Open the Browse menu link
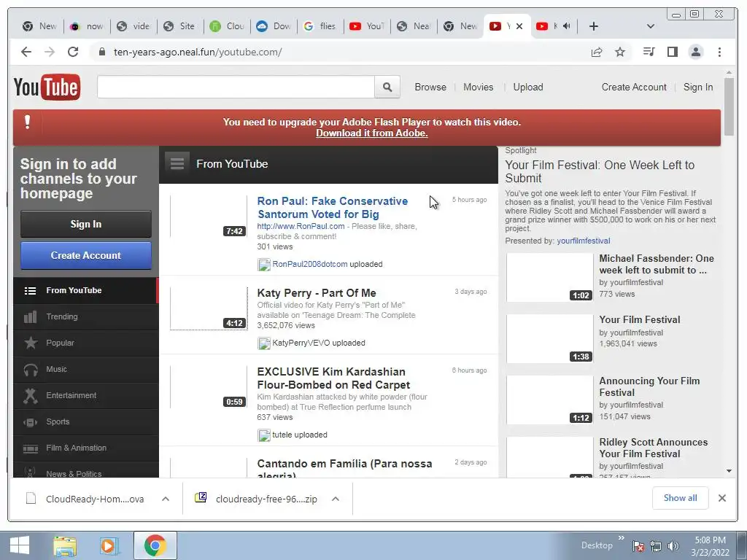The height and width of the screenshot is (560, 747). pos(430,87)
